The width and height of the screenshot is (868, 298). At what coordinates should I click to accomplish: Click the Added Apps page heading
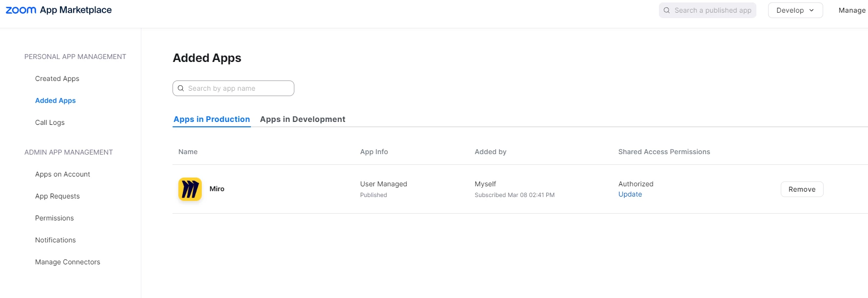tap(207, 58)
